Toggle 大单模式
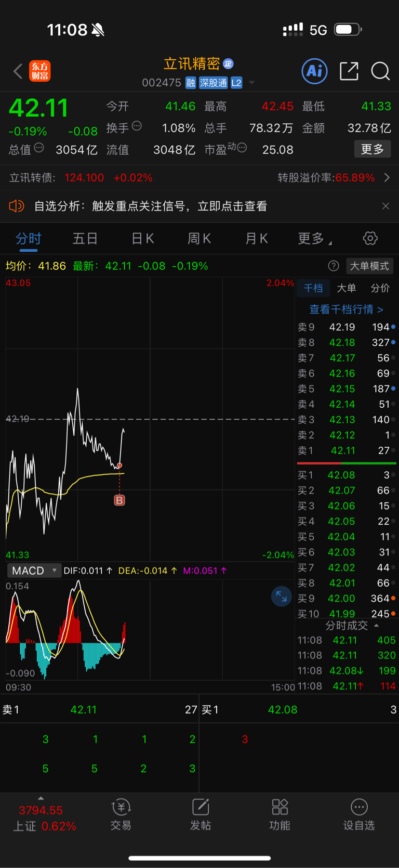Image resolution: width=399 pixels, height=868 pixels. 369,266
